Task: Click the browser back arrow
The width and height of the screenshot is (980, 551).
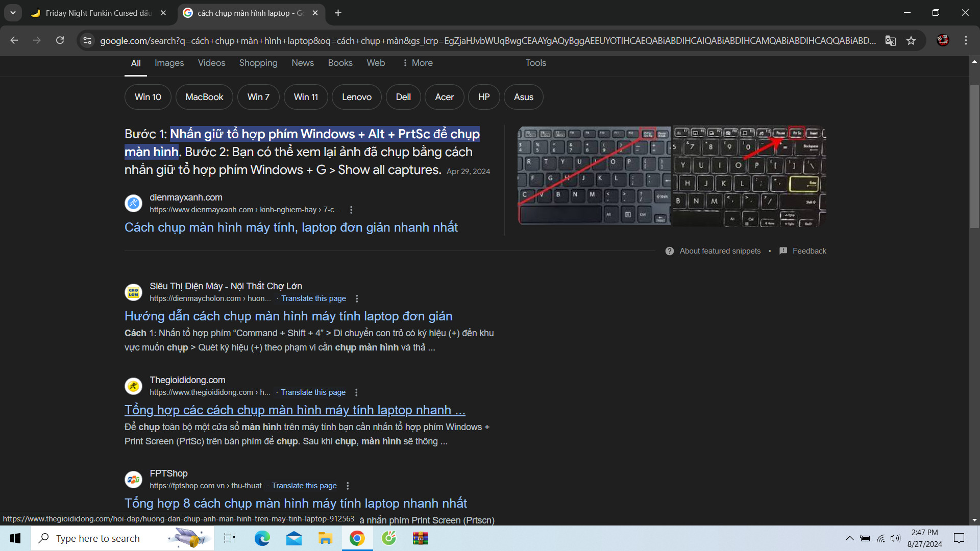Action: pyautogui.click(x=14, y=40)
